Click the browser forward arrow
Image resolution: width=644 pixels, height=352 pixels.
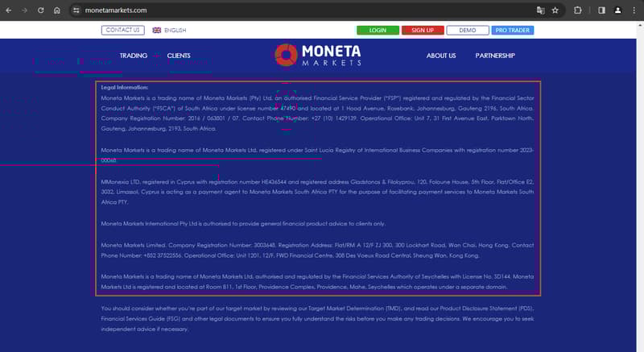25,10
